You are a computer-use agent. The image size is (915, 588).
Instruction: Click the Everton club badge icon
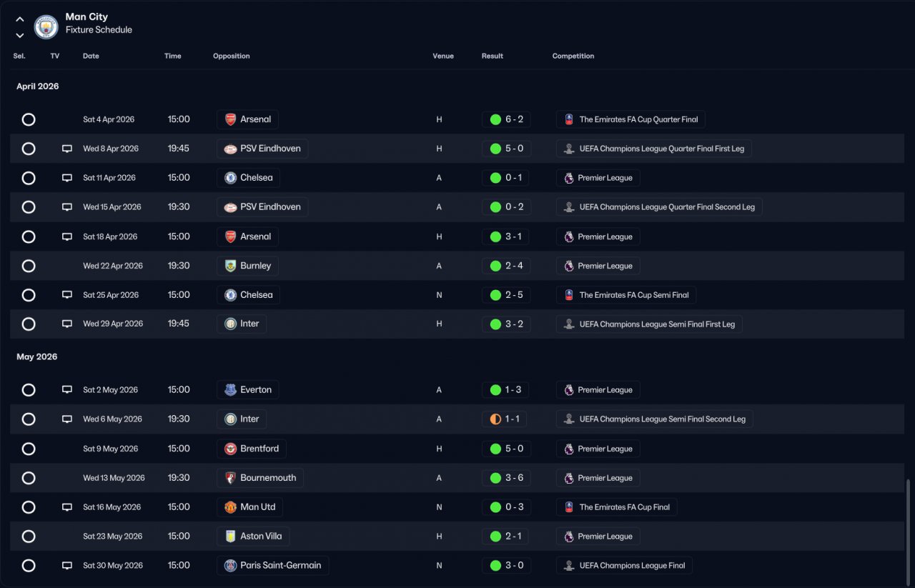(x=230, y=390)
